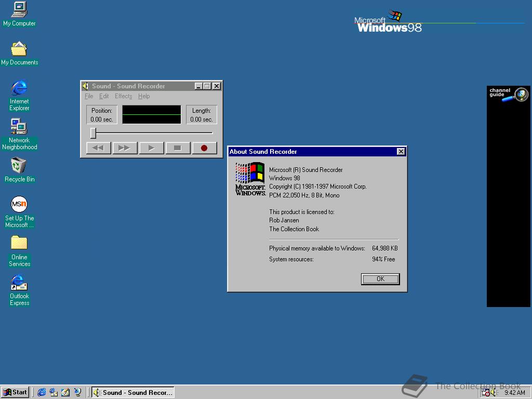This screenshot has width=532, height=399.
Task: Close the Sound Recorder window
Action: pyautogui.click(x=217, y=86)
